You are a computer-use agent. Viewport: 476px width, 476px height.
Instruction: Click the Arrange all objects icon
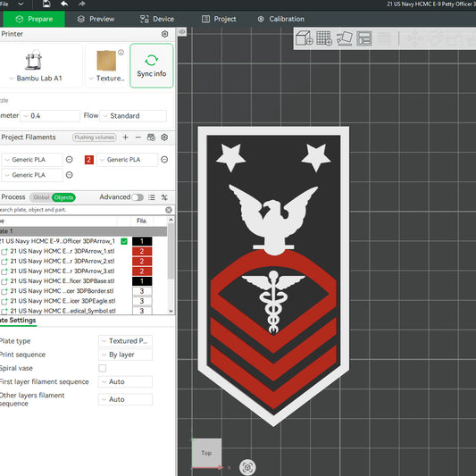364,38
